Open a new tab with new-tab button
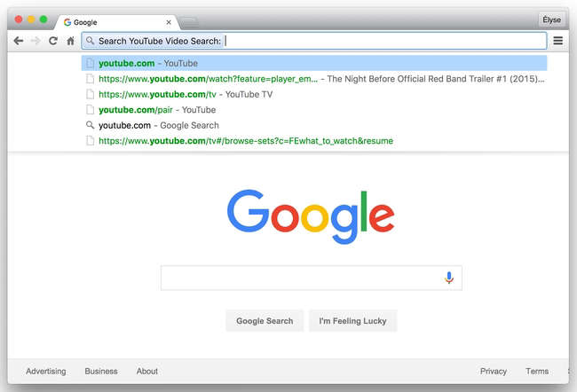This screenshot has width=577, height=392. click(x=189, y=22)
